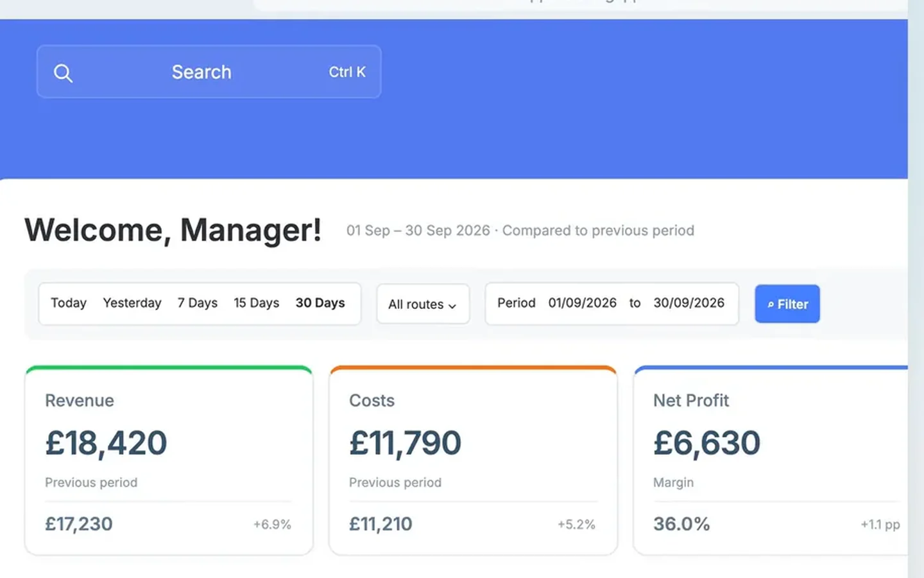Click the Period label
This screenshot has width=924, height=578.
click(517, 303)
